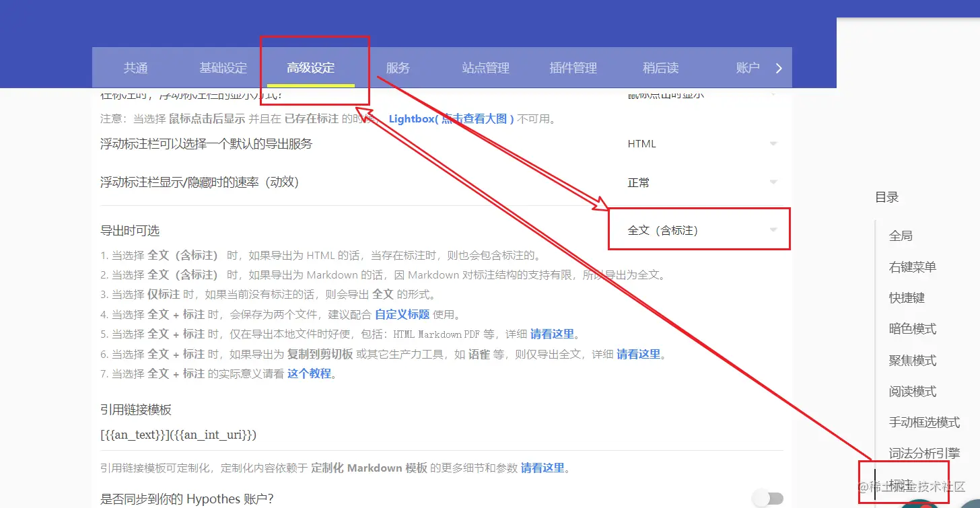
Task: Open the 站点管理 tab
Action: [486, 67]
